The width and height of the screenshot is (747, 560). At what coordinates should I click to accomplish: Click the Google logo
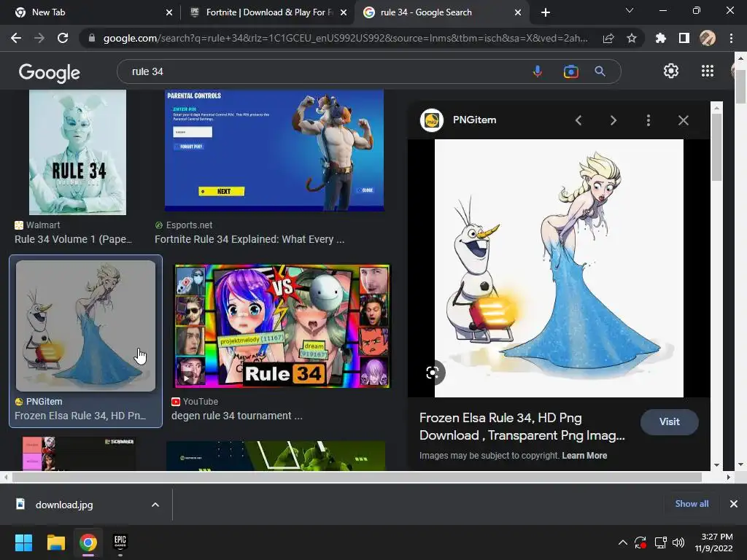point(50,72)
